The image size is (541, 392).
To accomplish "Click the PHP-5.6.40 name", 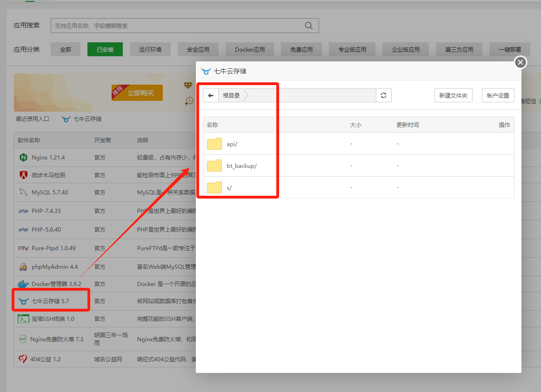I will tap(46, 230).
